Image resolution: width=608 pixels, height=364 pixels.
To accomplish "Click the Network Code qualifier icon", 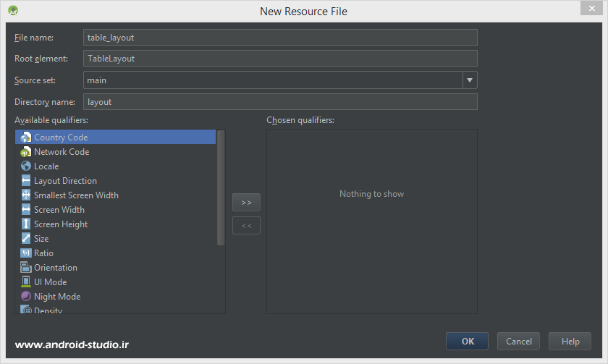I will coord(25,151).
